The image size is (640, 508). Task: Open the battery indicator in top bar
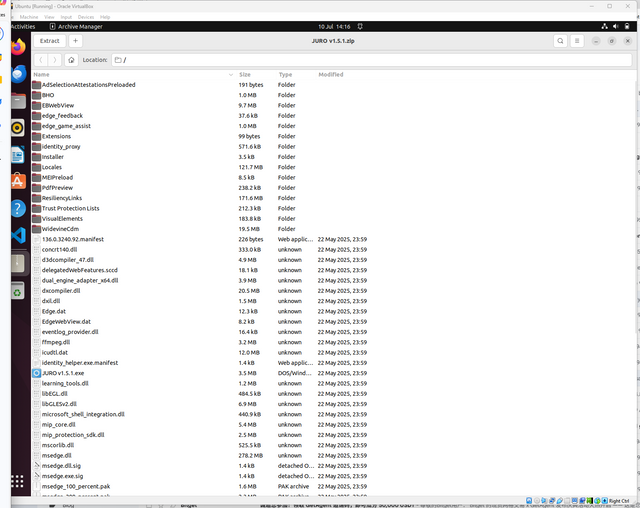point(627,27)
